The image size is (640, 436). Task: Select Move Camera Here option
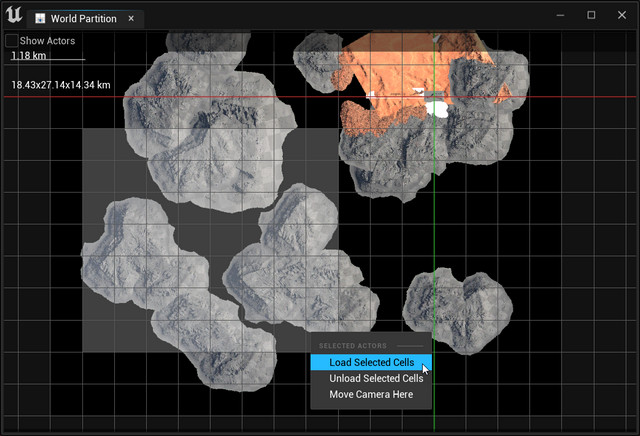[371, 394]
